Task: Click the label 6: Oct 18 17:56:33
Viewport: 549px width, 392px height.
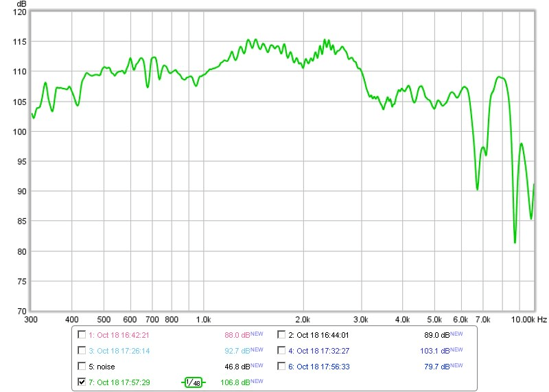Action: coord(318,367)
